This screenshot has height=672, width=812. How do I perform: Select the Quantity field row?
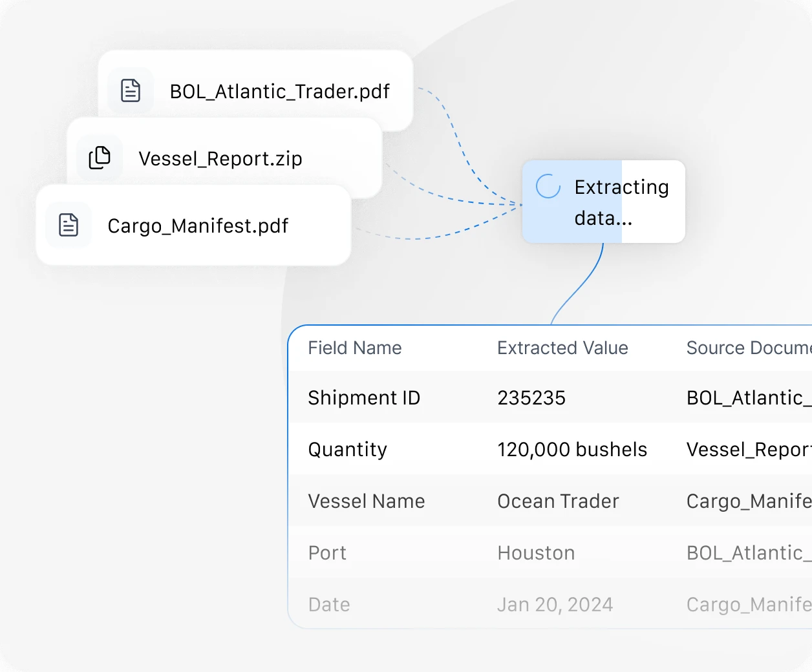(x=347, y=449)
